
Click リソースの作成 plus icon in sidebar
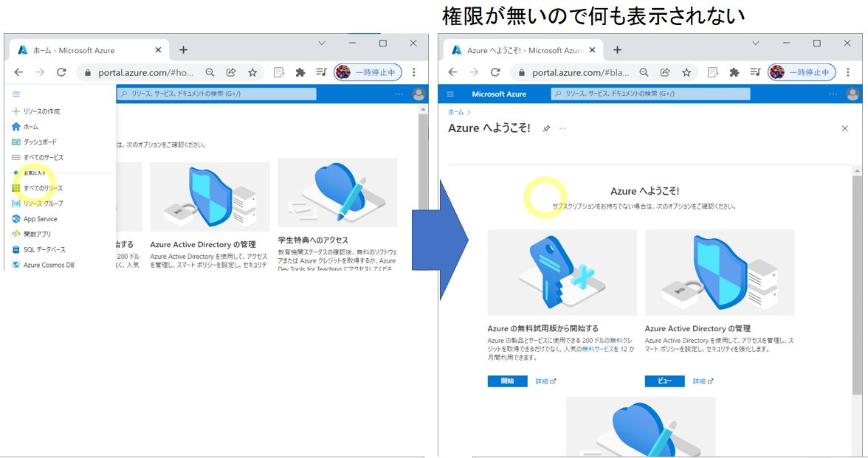(x=16, y=111)
